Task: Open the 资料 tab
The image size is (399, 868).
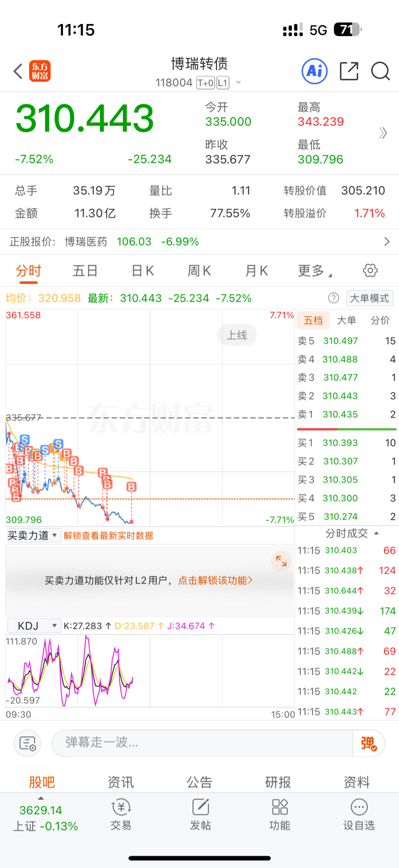Action: point(357,782)
